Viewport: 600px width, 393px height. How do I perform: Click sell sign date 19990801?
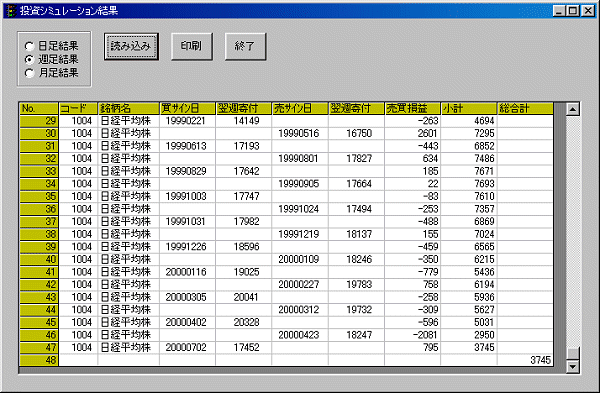298,159
